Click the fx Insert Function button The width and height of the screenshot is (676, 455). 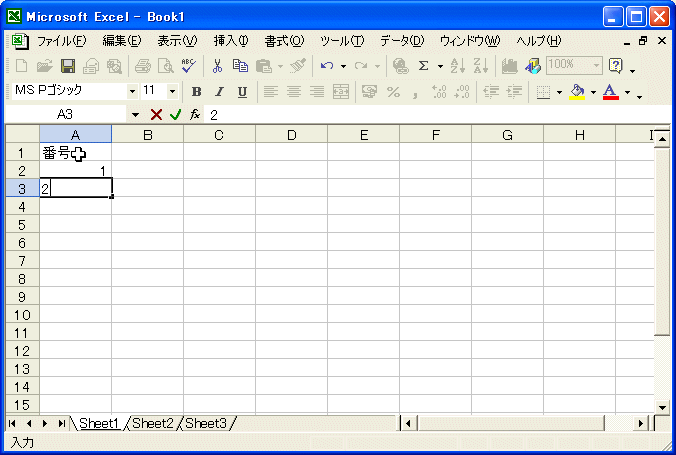[195, 115]
